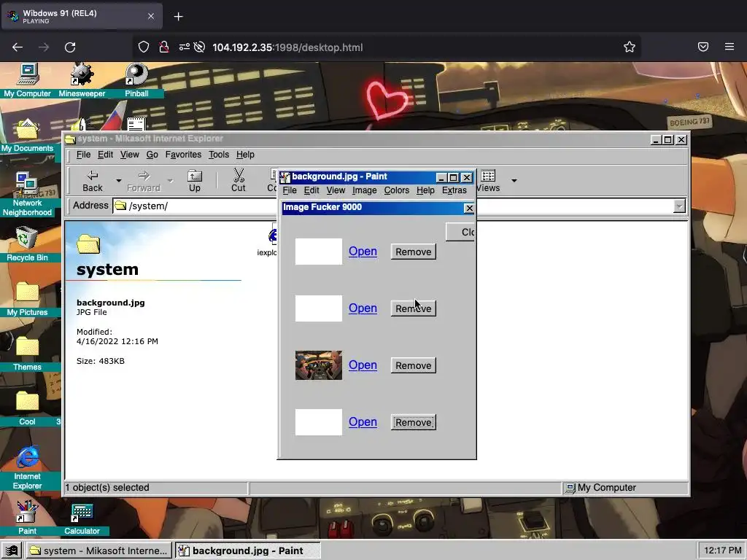The height and width of the screenshot is (560, 747).
Task: Open the Cool folder
Action: (x=27, y=408)
